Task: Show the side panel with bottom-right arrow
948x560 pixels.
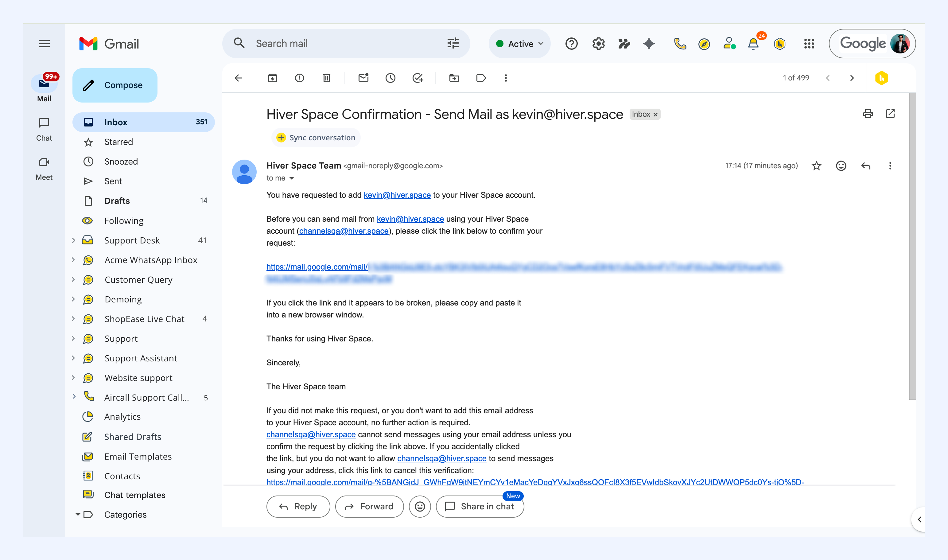Action: [x=919, y=519]
